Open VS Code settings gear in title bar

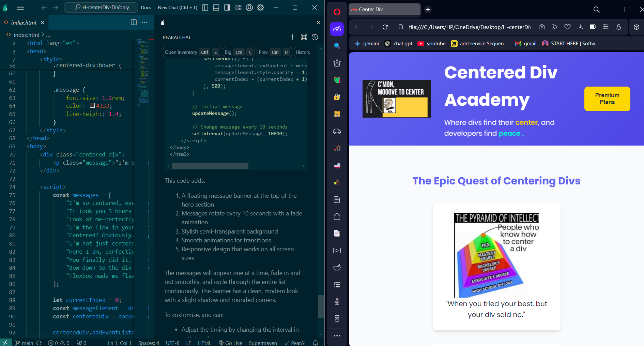(261, 7)
